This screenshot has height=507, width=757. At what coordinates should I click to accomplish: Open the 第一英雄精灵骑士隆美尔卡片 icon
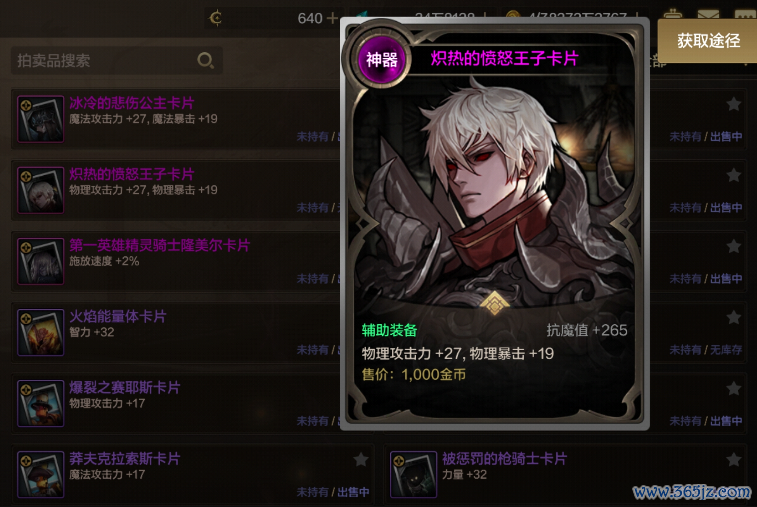41,261
